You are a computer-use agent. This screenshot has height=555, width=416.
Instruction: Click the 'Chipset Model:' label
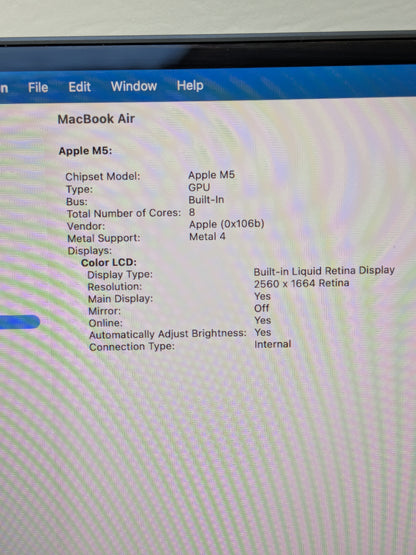pyautogui.click(x=103, y=176)
